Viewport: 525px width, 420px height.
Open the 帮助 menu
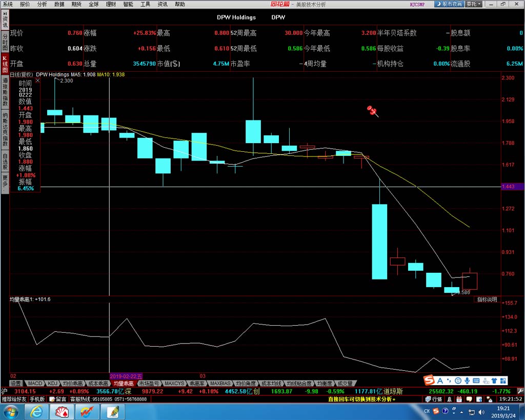point(180,4)
